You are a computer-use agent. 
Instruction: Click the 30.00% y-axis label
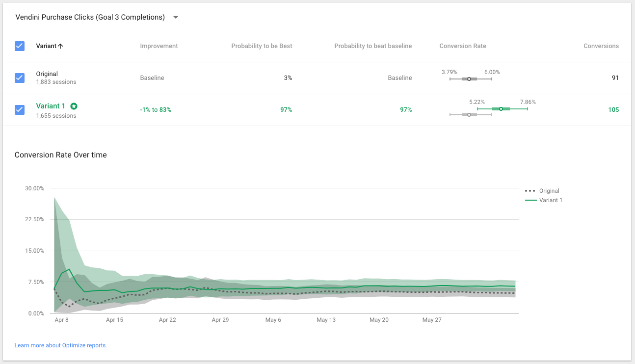point(35,188)
